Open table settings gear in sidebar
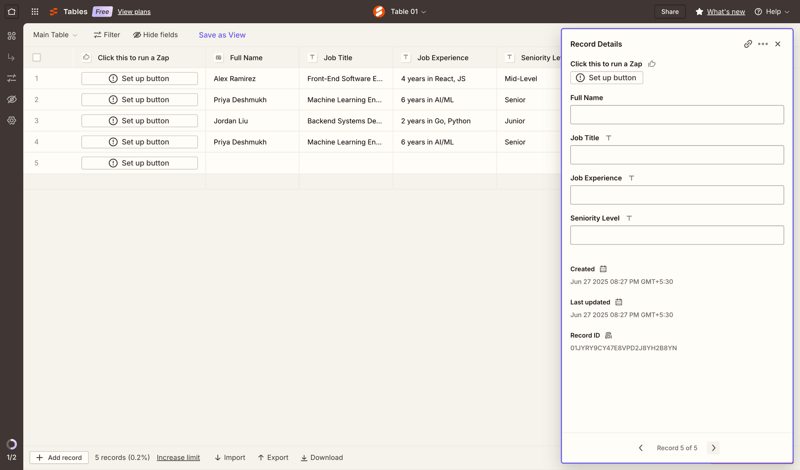 click(x=11, y=120)
